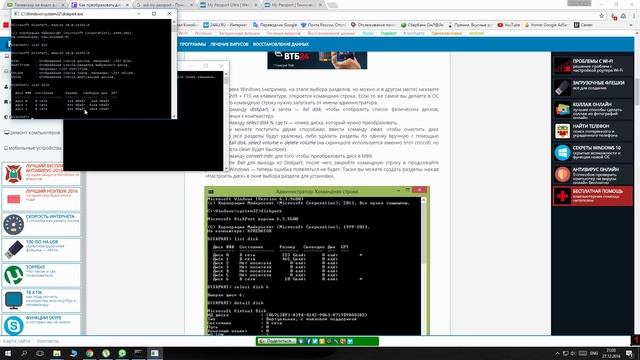Click Карта сайта footer link
Screen dimensions: 640x360
17,341
